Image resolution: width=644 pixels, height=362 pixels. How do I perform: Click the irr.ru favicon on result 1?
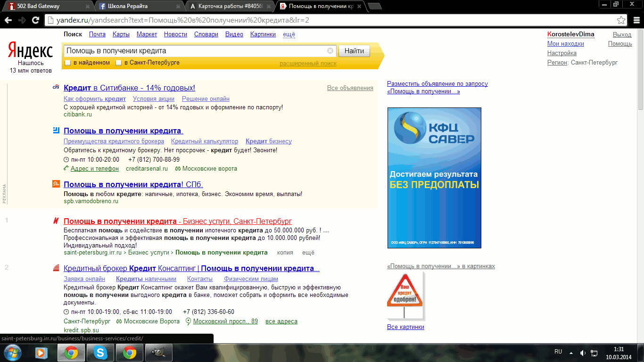[56, 221]
